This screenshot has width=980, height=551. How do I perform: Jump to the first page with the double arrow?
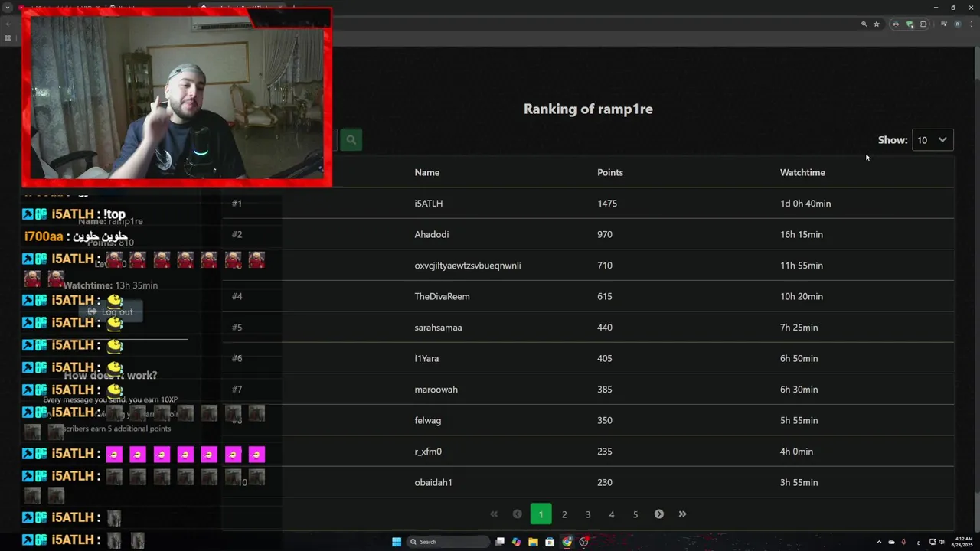(494, 514)
